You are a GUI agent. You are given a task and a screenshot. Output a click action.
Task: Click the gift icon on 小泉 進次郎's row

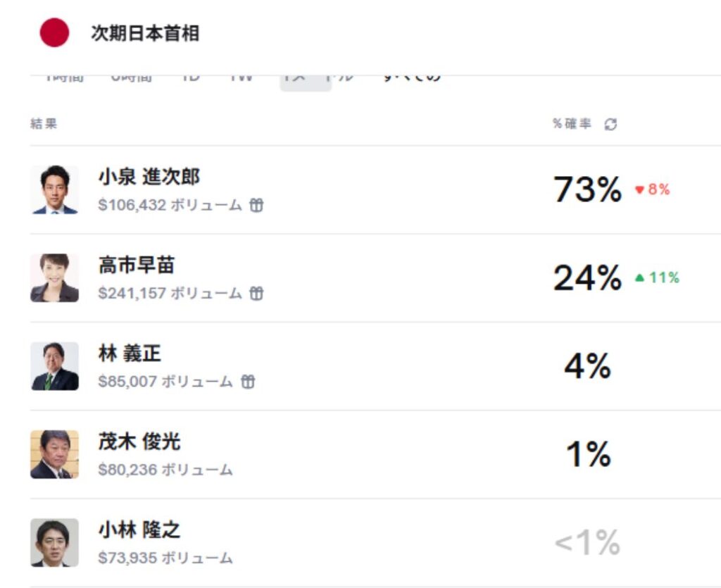pos(257,206)
